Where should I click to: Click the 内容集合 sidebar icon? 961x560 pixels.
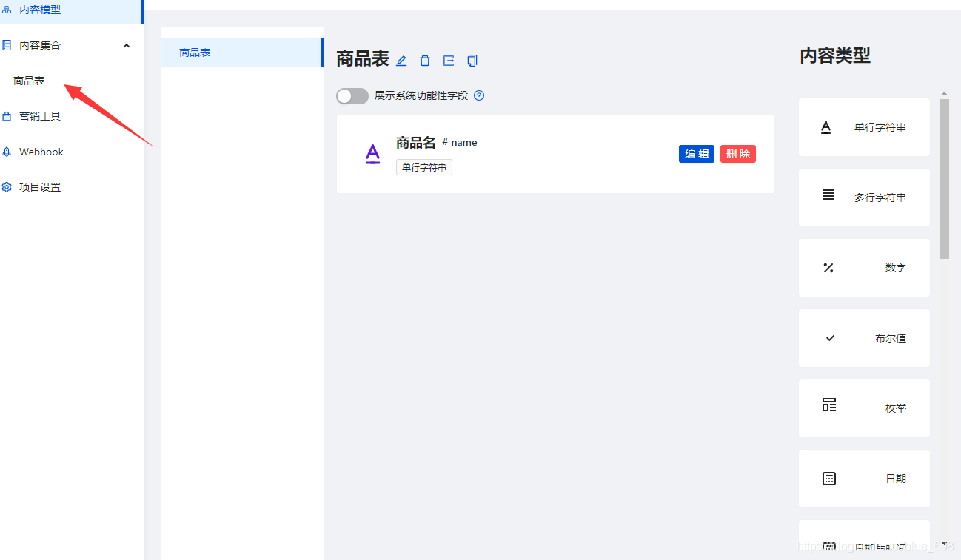click(7, 45)
